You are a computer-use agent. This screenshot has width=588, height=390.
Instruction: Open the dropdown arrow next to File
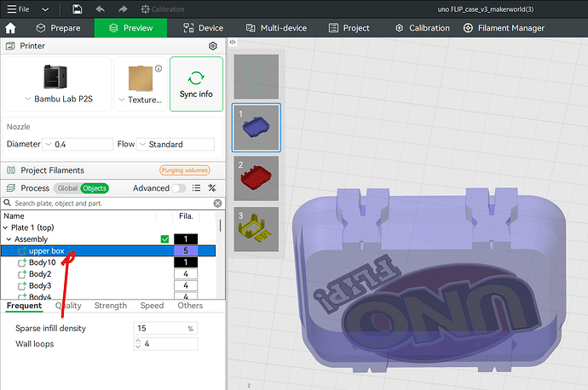point(45,9)
